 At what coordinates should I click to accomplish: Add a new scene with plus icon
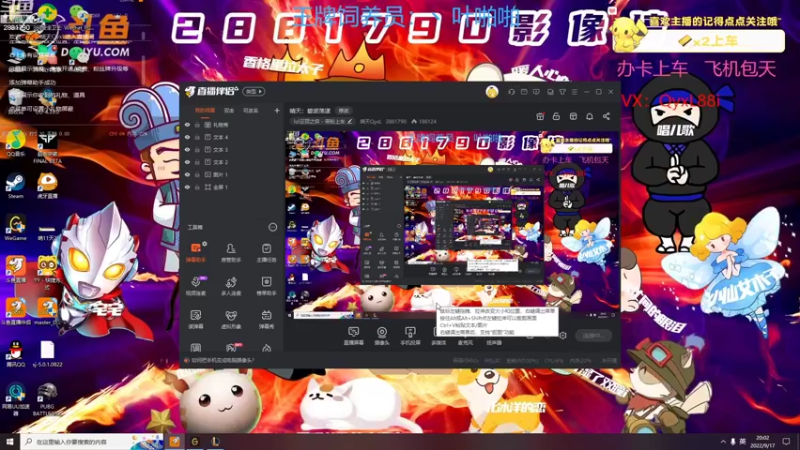[x=277, y=110]
